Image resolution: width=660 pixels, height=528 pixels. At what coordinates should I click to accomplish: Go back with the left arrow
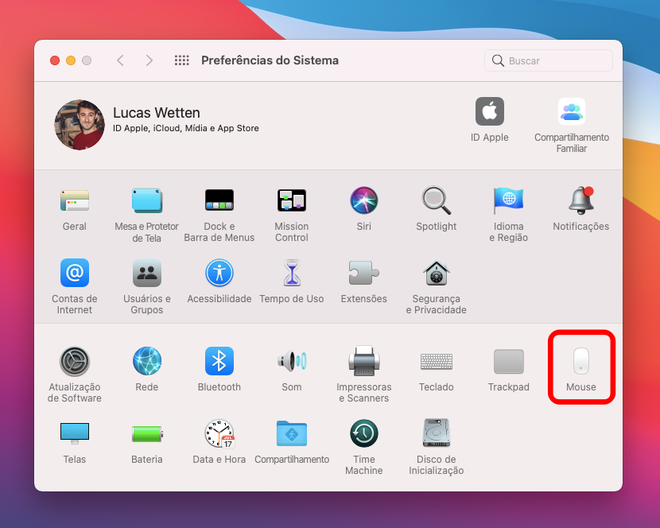(120, 61)
